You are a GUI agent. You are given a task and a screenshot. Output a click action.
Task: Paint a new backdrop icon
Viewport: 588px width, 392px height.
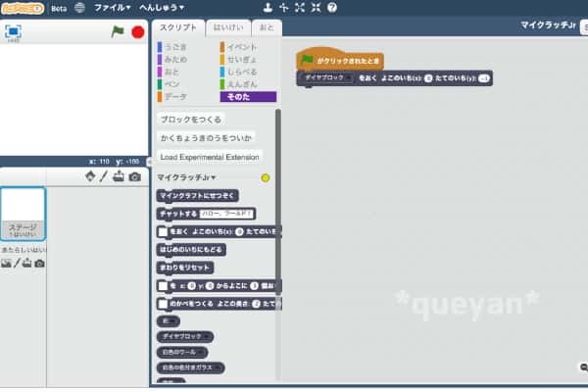(x=17, y=264)
